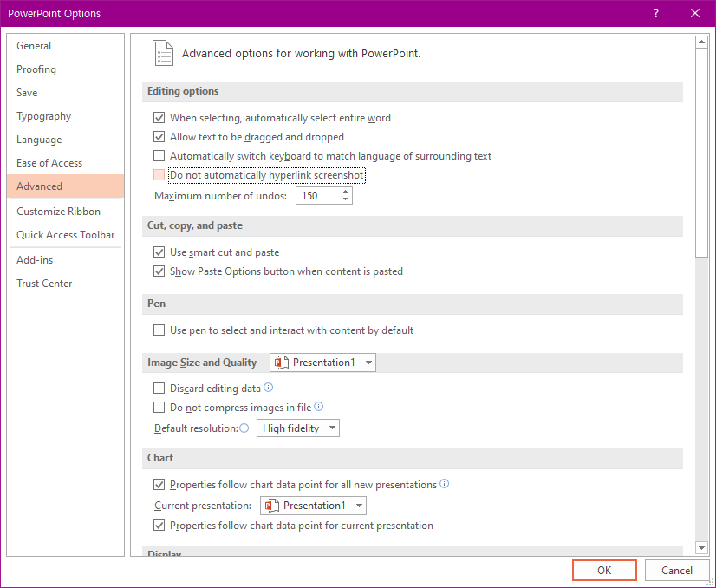Open the Typography options category
The width and height of the screenshot is (716, 588).
[66, 116]
